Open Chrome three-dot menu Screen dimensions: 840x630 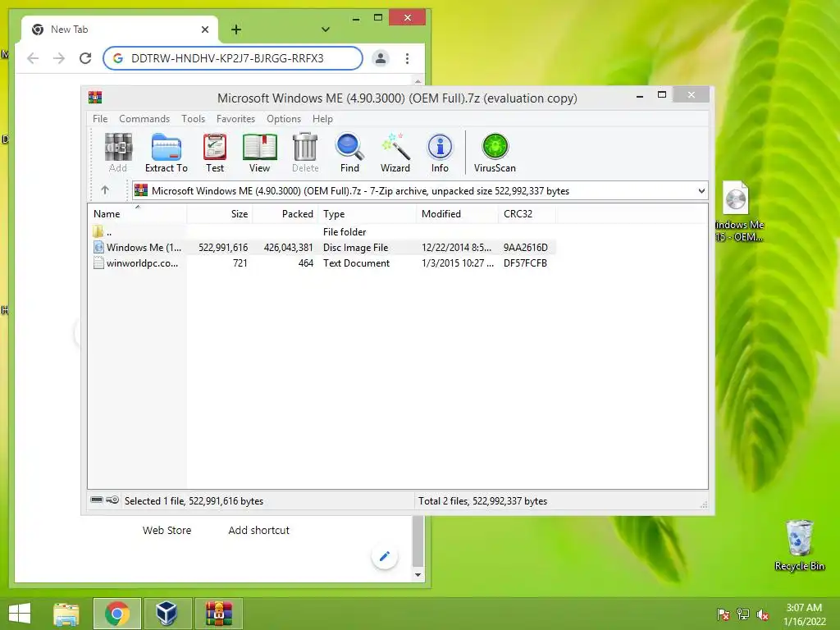[x=407, y=58]
